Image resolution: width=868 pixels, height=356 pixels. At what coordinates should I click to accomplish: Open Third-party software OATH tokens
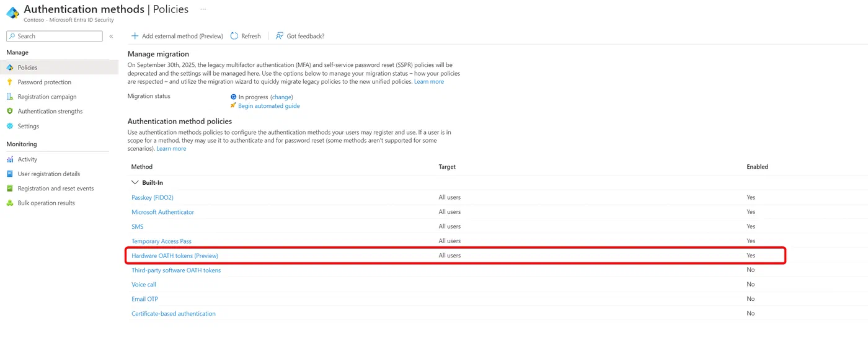(176, 270)
